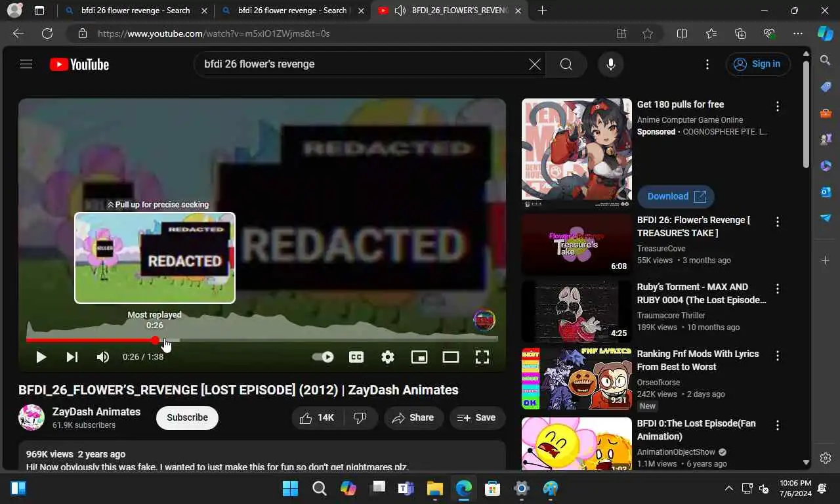Open File Explorer from taskbar
The width and height of the screenshot is (840, 504).
(435, 488)
